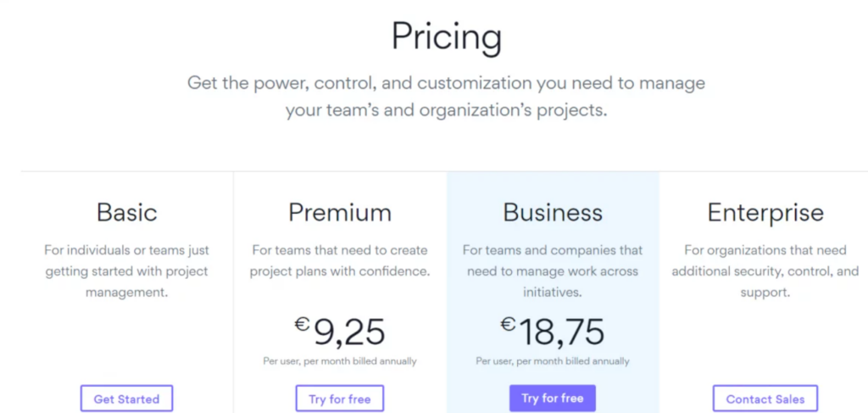Click the euro symbol beside 18,75

click(509, 325)
